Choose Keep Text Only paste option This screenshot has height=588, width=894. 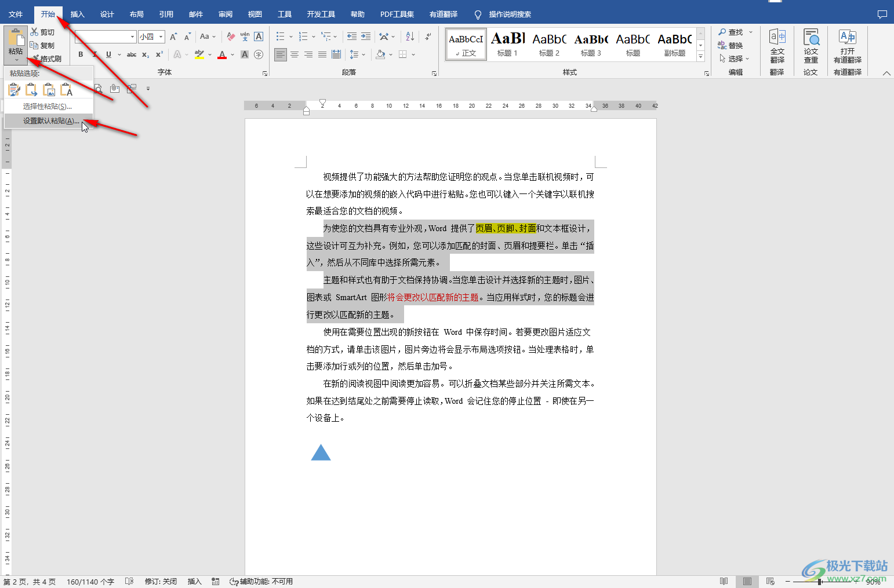coord(66,90)
